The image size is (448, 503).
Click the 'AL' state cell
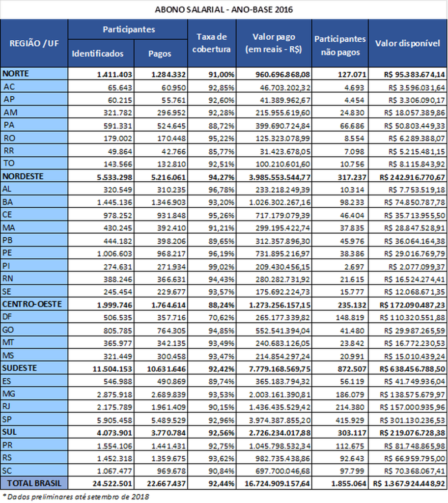pos(34,189)
